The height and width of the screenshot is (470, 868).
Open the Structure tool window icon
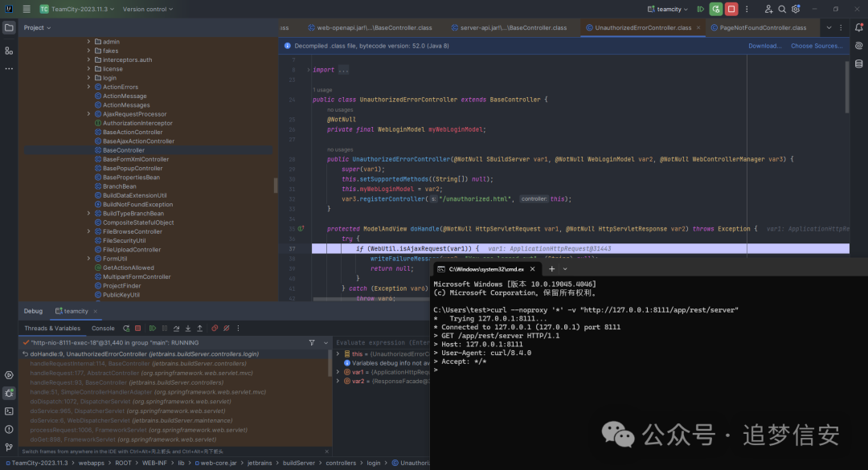click(x=9, y=51)
